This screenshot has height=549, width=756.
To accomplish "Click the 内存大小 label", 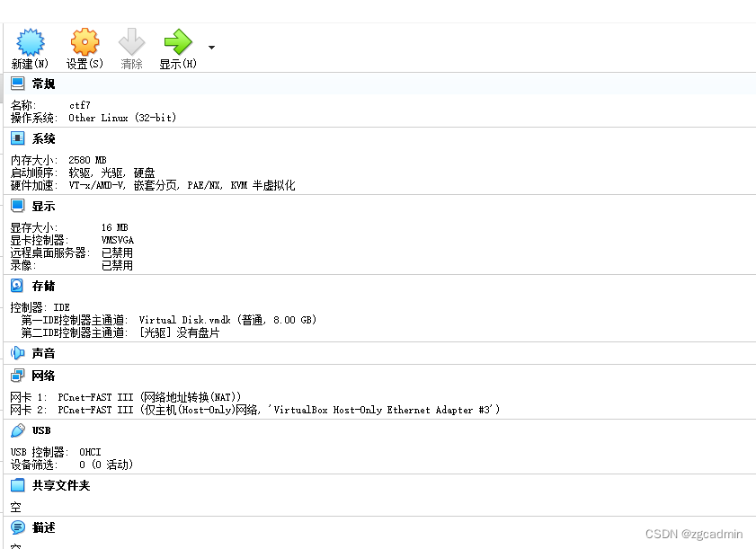I will tap(34, 160).
